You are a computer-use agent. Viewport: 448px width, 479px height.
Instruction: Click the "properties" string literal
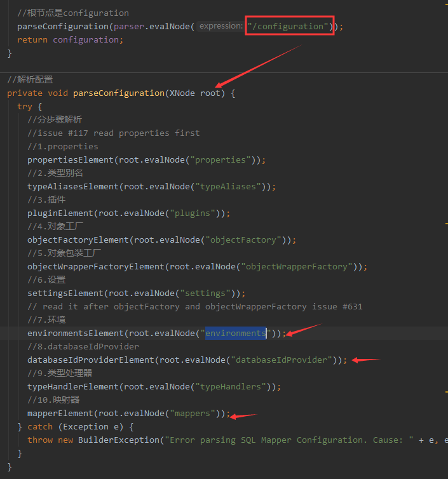[221, 160]
